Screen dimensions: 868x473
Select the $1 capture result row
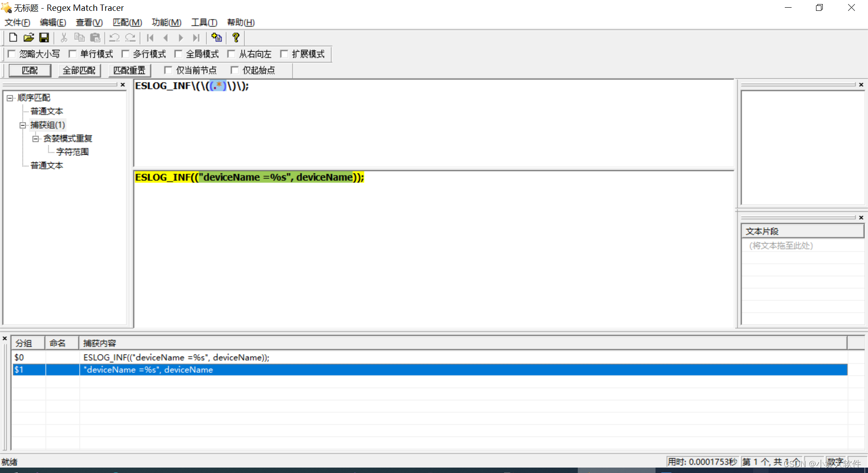(x=429, y=369)
